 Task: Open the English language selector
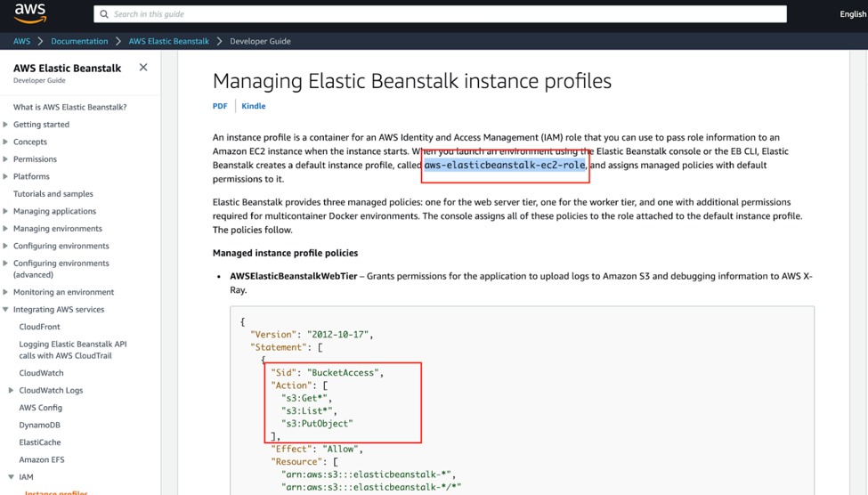[853, 14]
